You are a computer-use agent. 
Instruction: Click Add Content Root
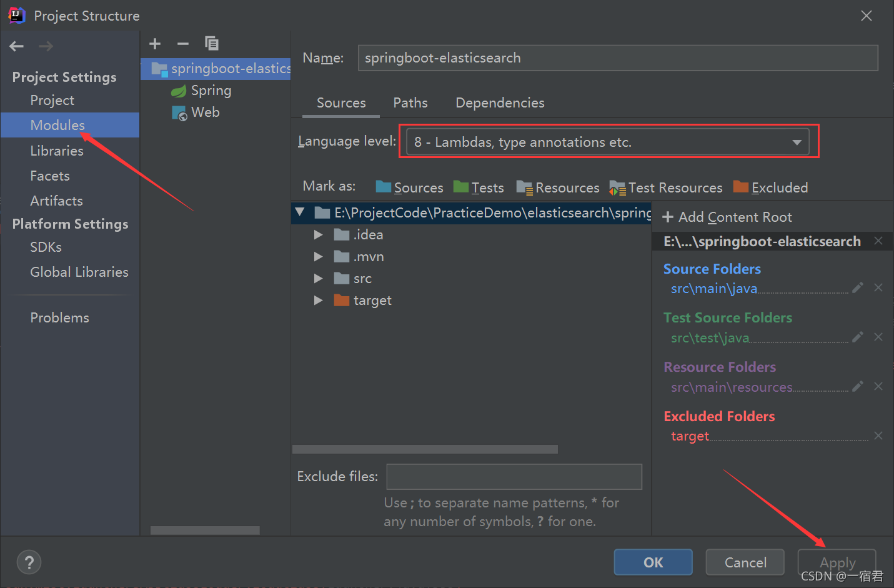[727, 217]
